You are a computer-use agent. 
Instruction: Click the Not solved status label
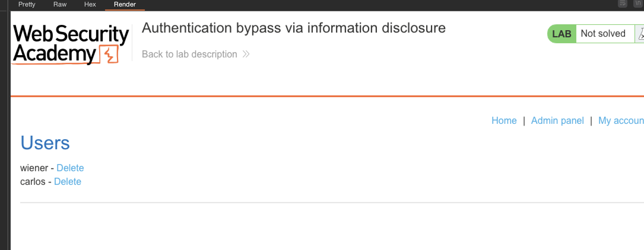point(603,34)
